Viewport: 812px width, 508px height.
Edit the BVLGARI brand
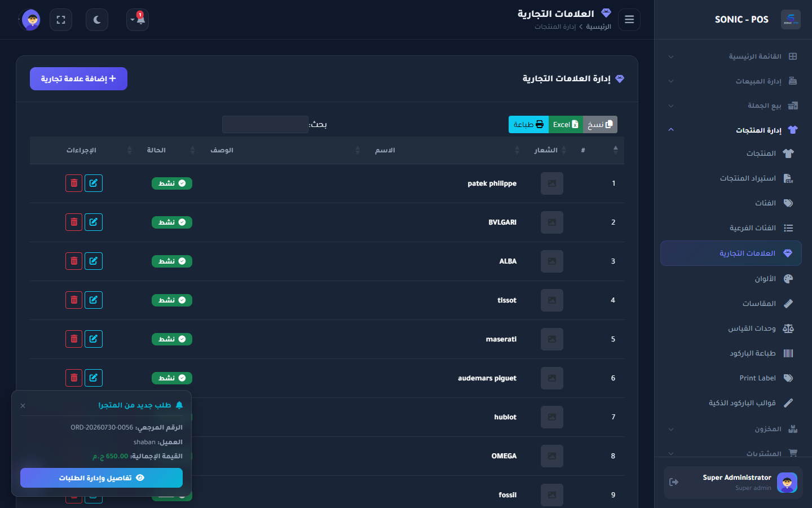pyautogui.click(x=94, y=222)
